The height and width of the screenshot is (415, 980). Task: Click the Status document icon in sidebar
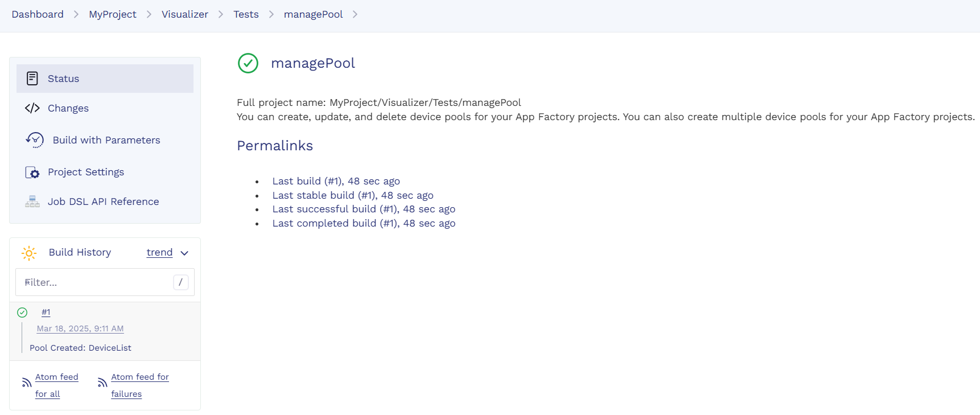point(32,79)
